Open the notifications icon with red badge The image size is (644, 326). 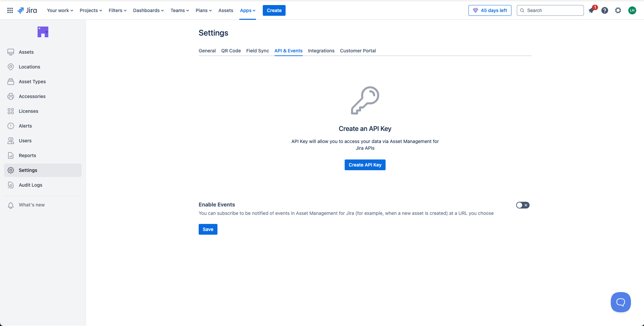coord(592,10)
